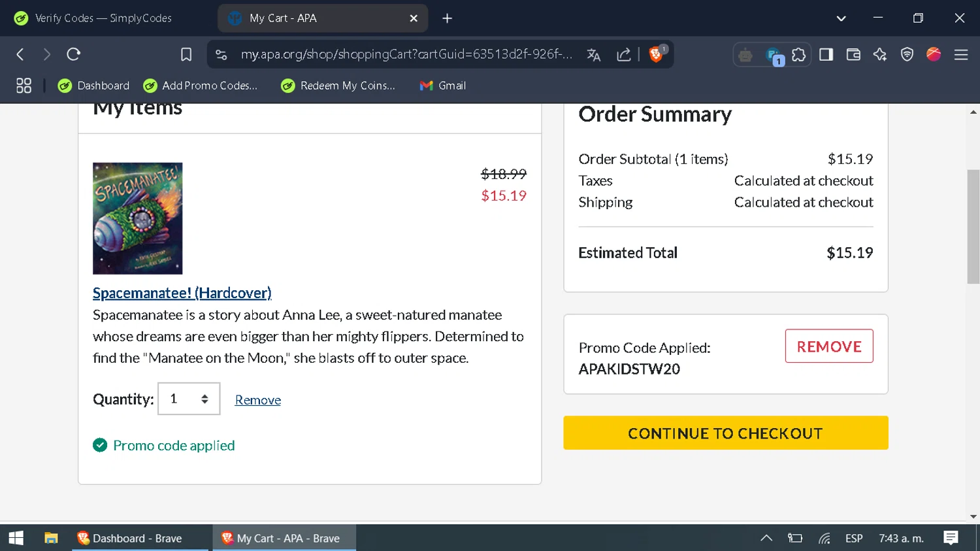Open Redeem My Coins bookmark
980x551 pixels.
coord(338,86)
